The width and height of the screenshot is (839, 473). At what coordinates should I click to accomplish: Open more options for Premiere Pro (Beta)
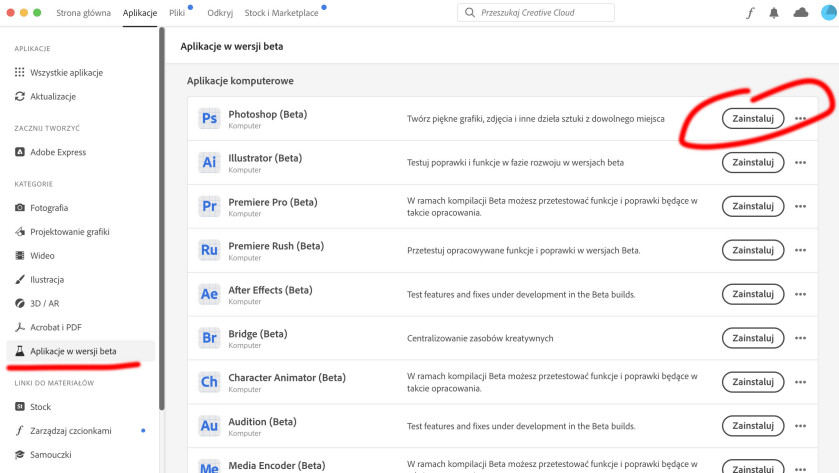[800, 207]
